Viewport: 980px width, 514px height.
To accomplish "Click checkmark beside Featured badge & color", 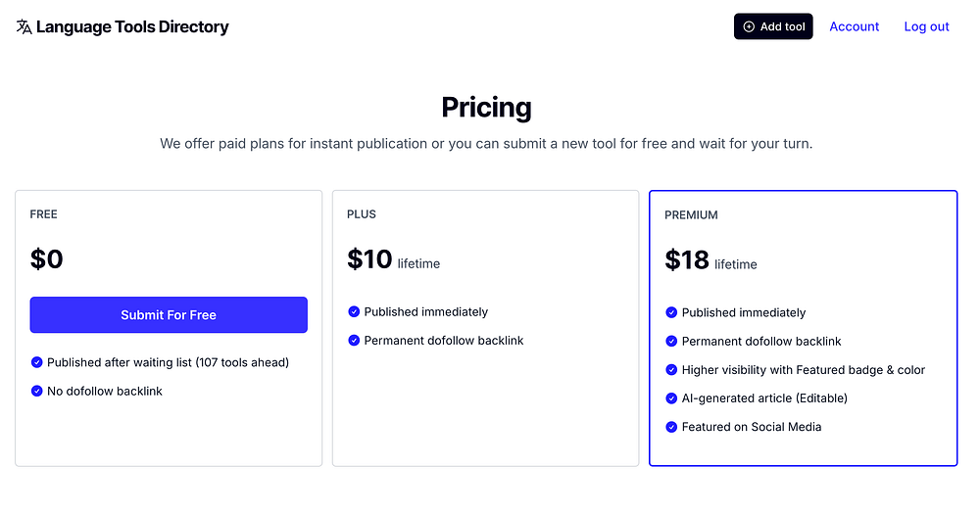I will [671, 370].
